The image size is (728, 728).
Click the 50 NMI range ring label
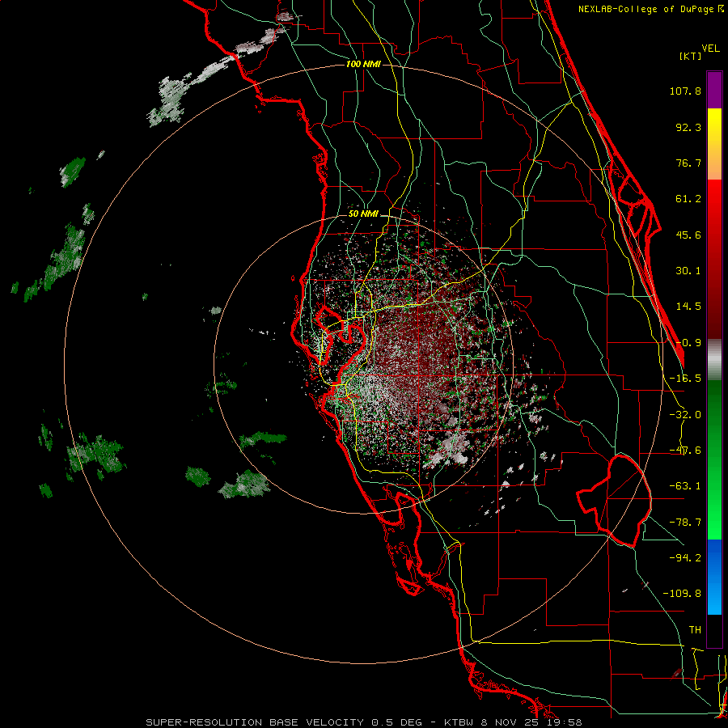point(363,214)
